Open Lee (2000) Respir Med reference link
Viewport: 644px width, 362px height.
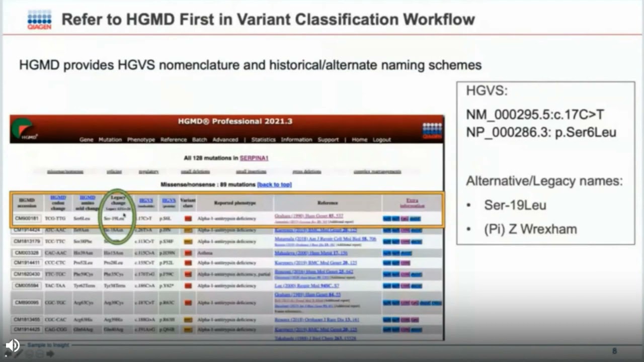coord(308,286)
